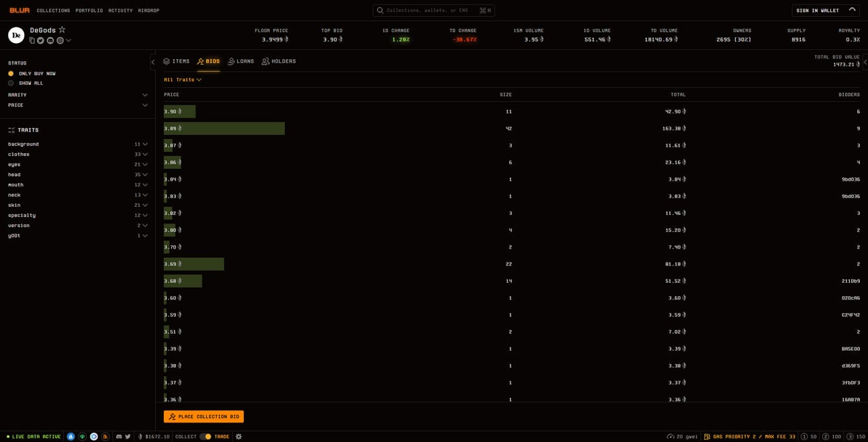Viewport: 868px width, 442px height.
Task: Open Twitter from the bottom status bar
Action: click(x=128, y=437)
